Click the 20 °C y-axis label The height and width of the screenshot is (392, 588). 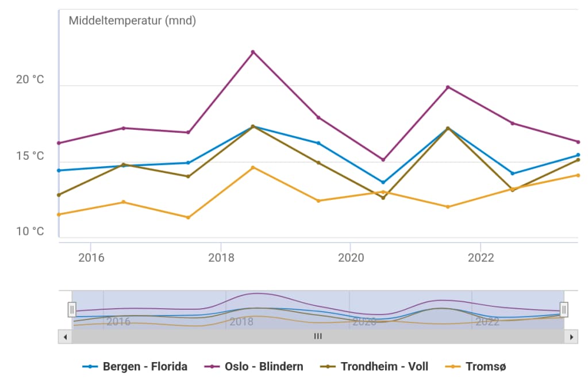click(x=30, y=80)
